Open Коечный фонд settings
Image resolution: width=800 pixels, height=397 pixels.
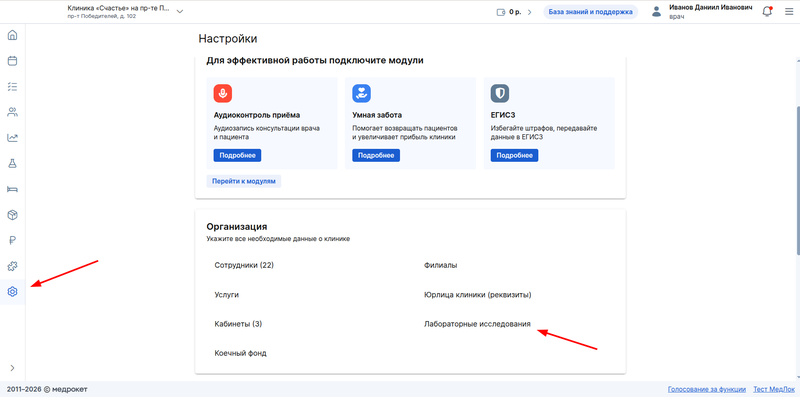pos(240,353)
